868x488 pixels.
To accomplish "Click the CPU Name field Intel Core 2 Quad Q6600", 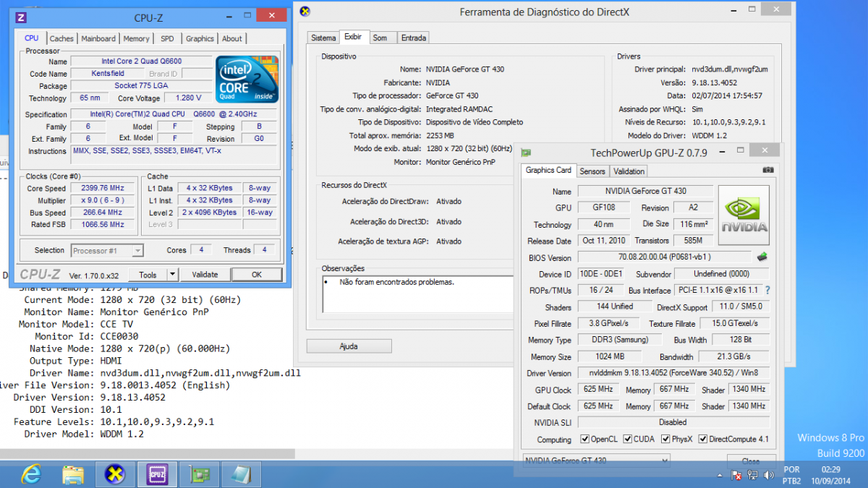I will 141,61.
